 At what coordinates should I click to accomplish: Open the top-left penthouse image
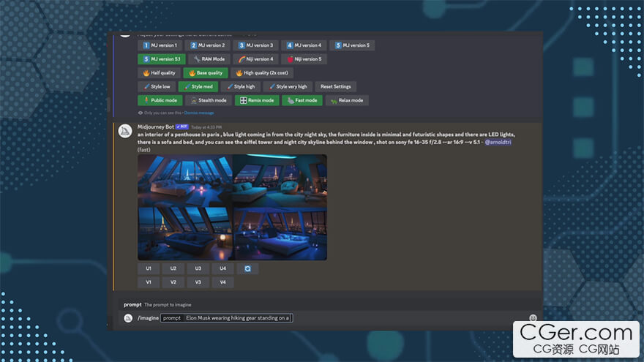185,181
